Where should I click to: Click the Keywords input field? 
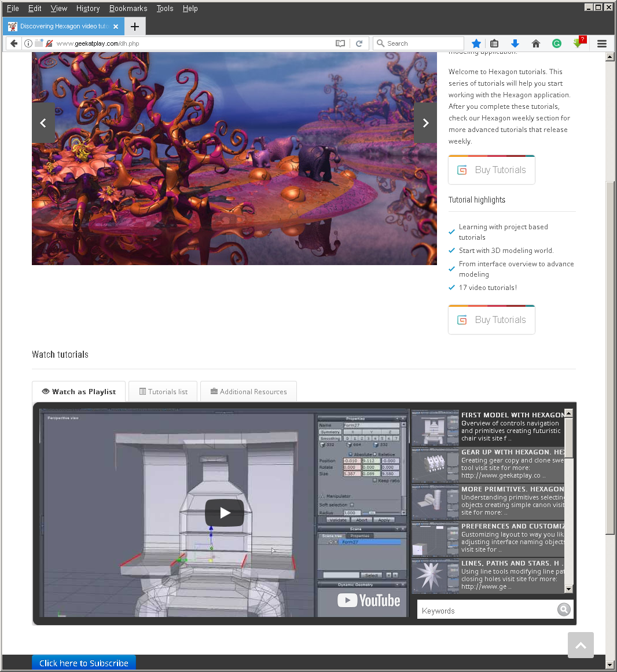487,610
